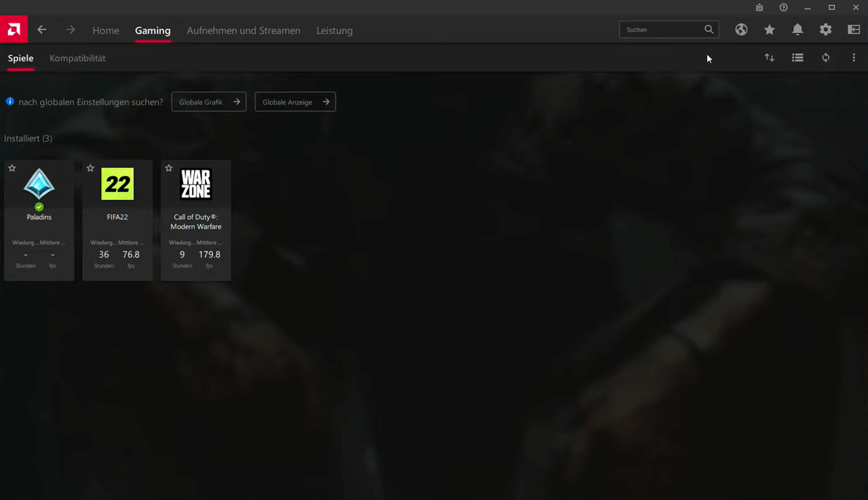This screenshot has height=500, width=868.
Task: Click the Suchen search field
Action: [x=661, y=30]
